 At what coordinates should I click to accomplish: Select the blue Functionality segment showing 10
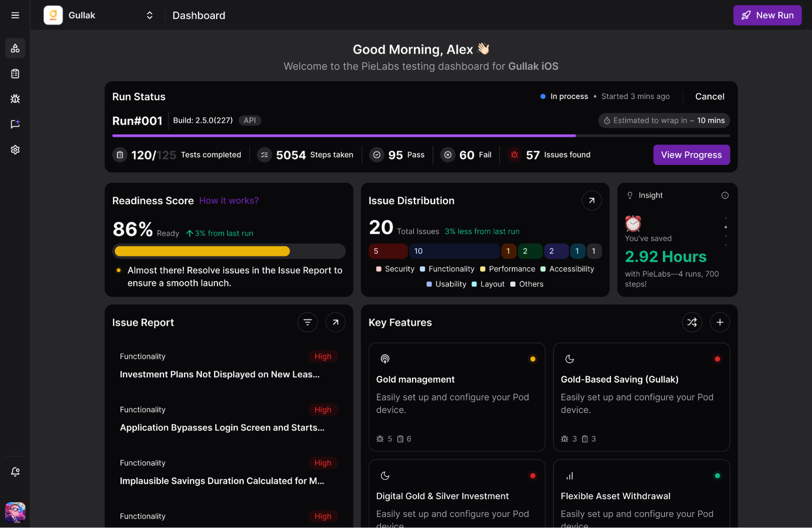454,251
